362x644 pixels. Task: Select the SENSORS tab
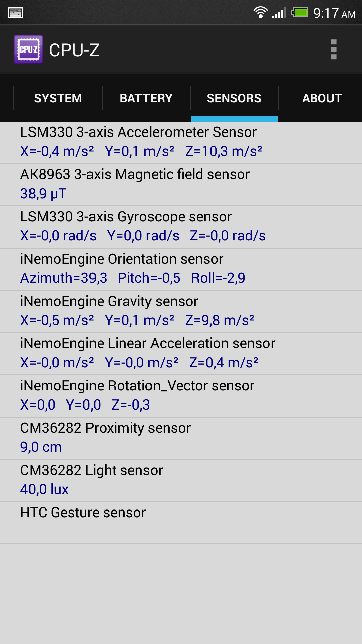(234, 98)
